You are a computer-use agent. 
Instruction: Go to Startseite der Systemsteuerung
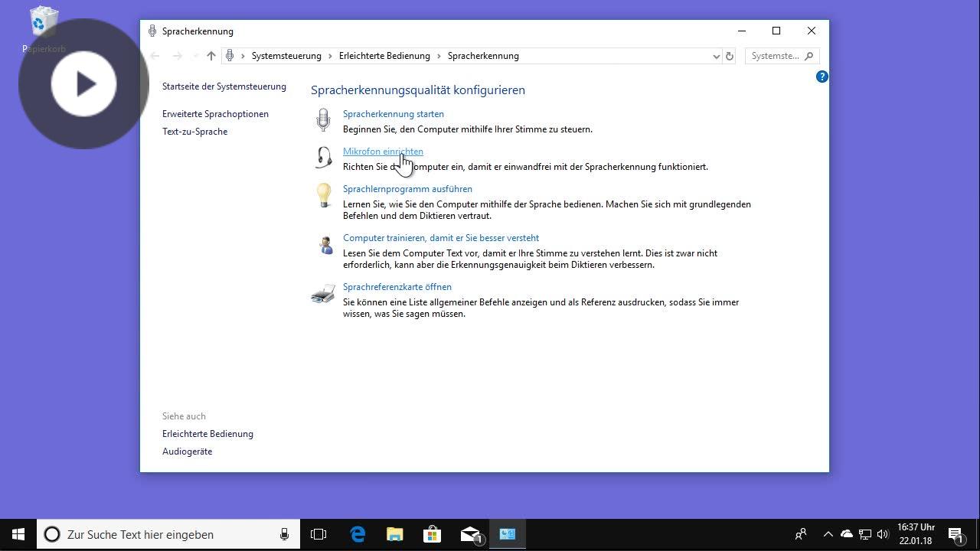pyautogui.click(x=224, y=86)
